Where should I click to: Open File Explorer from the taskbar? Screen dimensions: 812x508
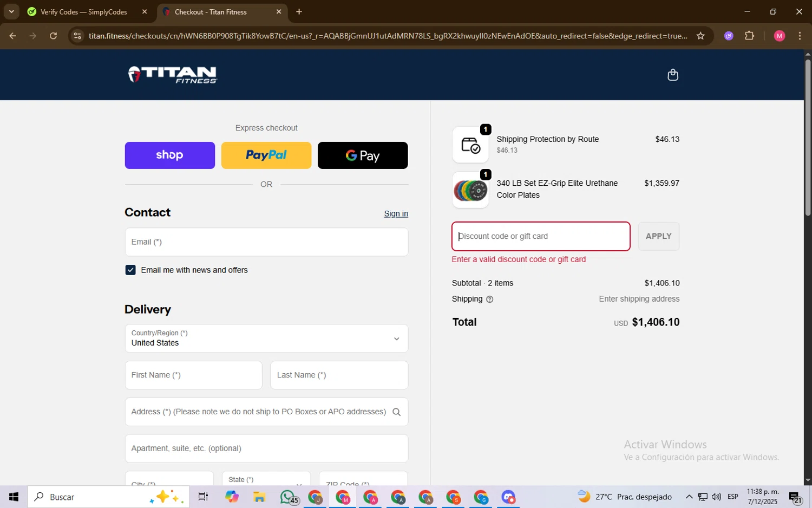(259, 497)
